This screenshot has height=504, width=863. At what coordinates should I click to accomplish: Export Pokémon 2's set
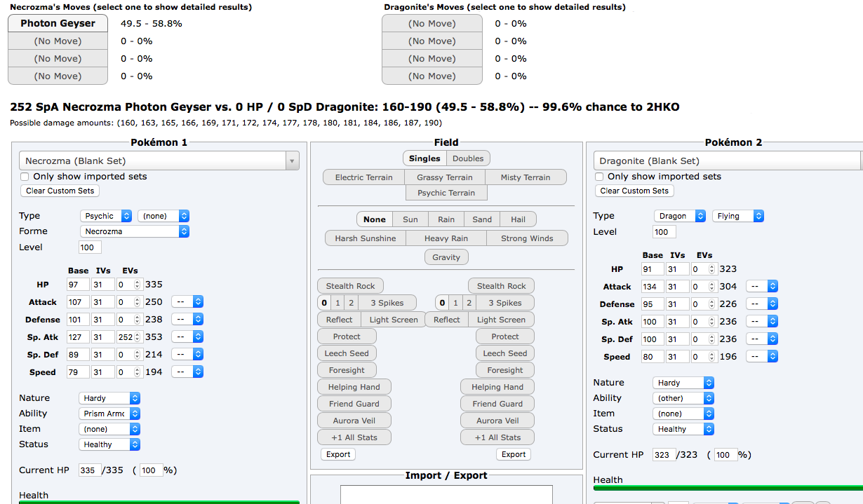(x=514, y=454)
